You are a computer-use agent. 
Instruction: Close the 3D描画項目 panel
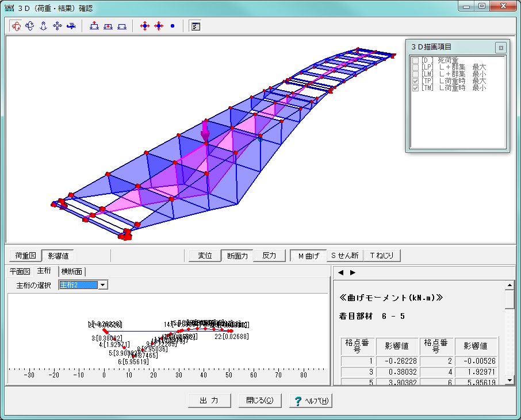(x=501, y=48)
